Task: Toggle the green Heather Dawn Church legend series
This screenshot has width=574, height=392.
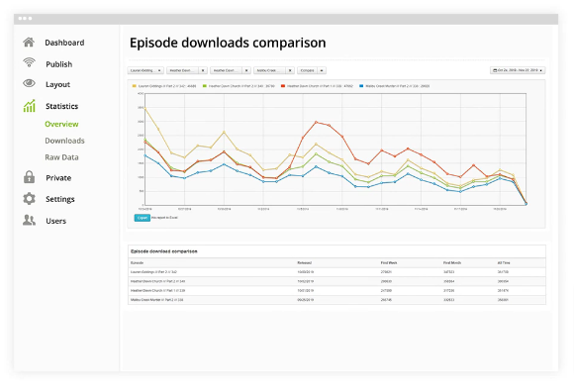Action: point(239,86)
